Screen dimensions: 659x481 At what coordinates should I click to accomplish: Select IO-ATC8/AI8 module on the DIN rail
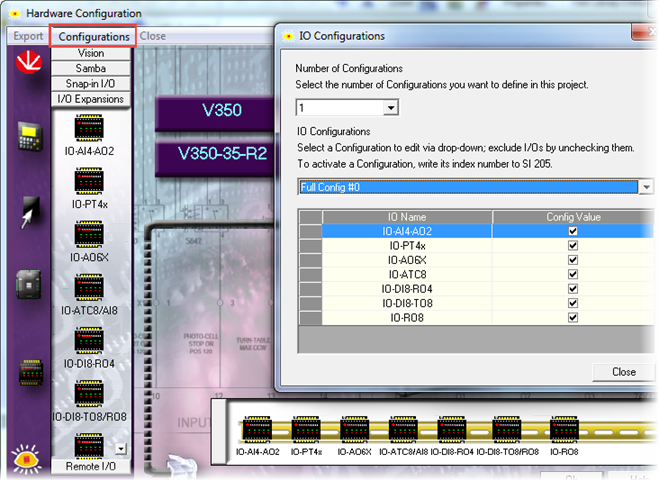pyautogui.click(x=403, y=430)
